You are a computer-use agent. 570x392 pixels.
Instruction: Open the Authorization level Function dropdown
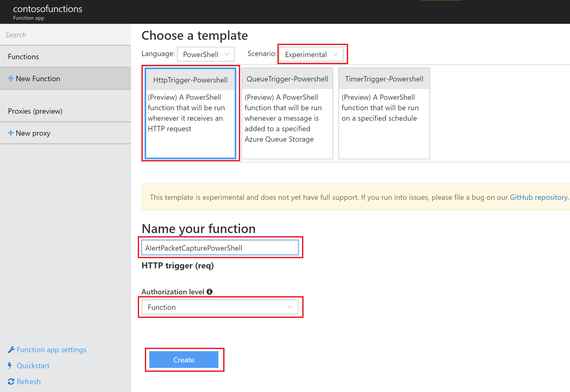point(220,307)
